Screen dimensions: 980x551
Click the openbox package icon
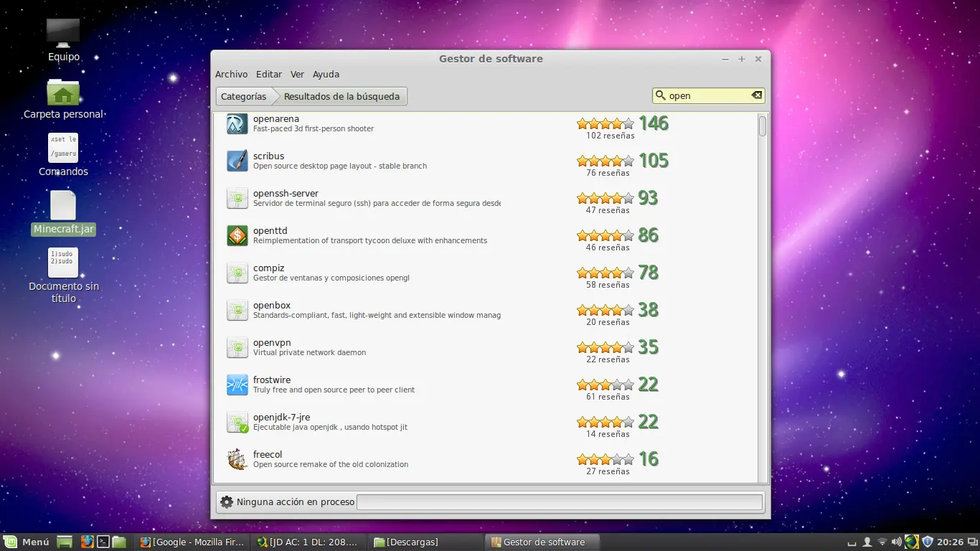pos(237,311)
